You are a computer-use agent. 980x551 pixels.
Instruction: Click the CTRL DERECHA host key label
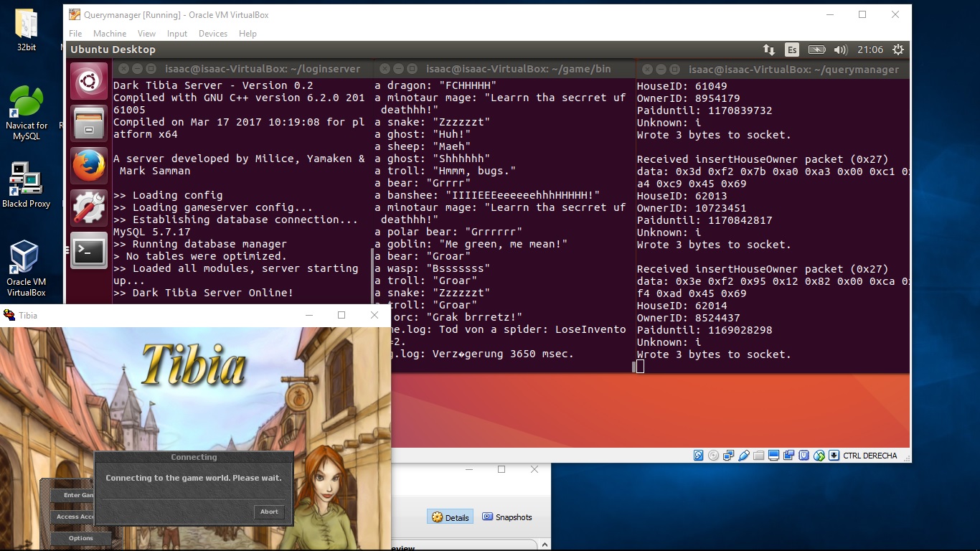[870, 456]
